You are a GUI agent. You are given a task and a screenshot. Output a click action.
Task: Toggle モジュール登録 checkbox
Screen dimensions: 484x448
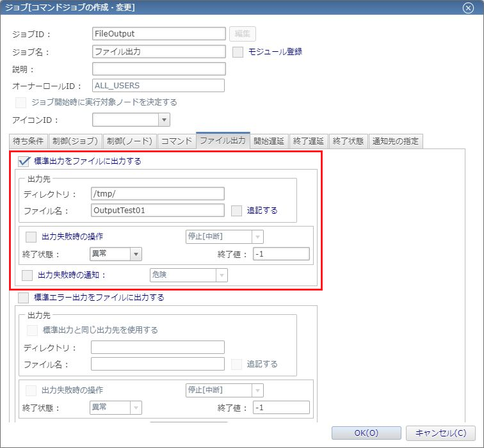tap(238, 52)
